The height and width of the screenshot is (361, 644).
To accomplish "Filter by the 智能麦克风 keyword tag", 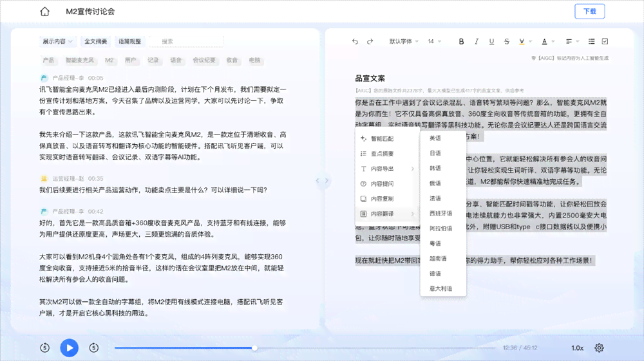I will pyautogui.click(x=80, y=60).
